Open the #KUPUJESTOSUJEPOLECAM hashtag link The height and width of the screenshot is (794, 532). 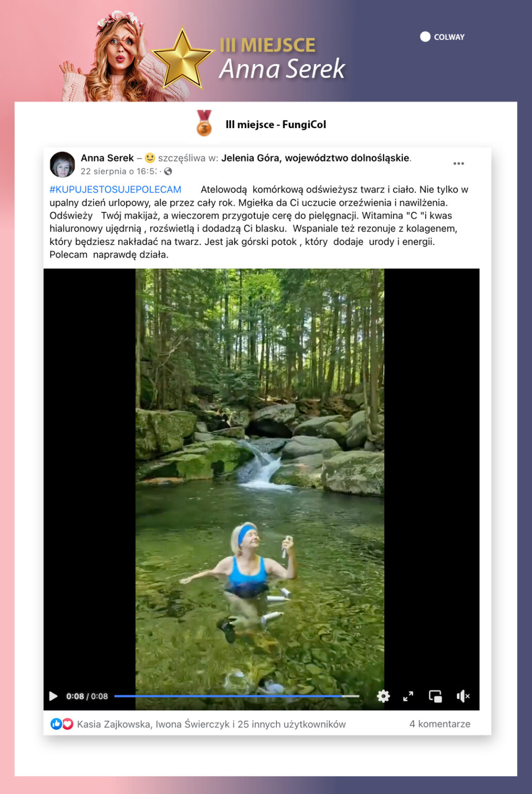(x=115, y=190)
